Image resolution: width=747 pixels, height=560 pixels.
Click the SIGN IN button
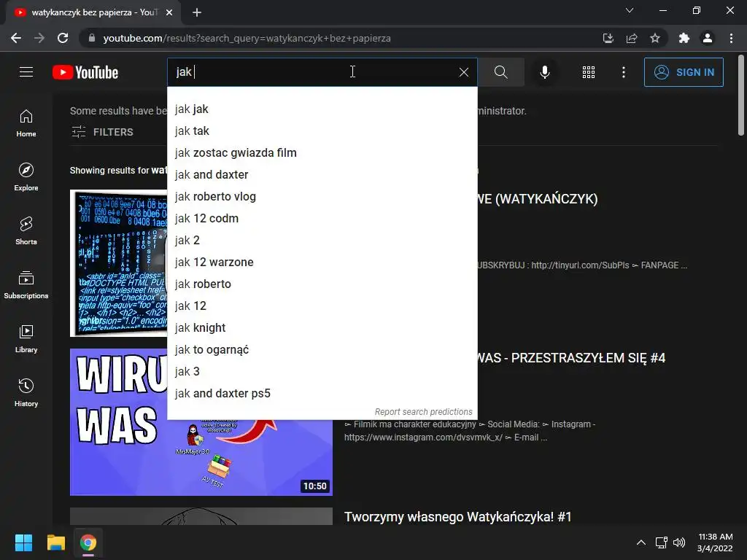(684, 72)
